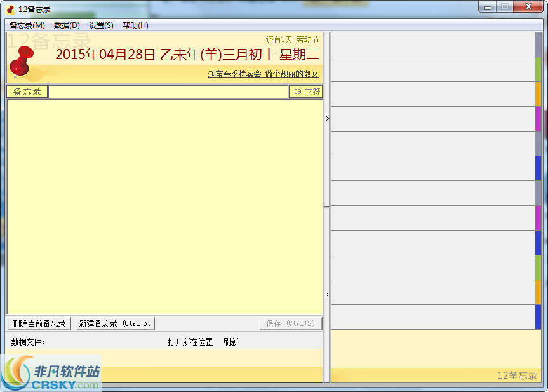Click the 39 字符 character counter
The width and height of the screenshot is (548, 392).
point(306,91)
